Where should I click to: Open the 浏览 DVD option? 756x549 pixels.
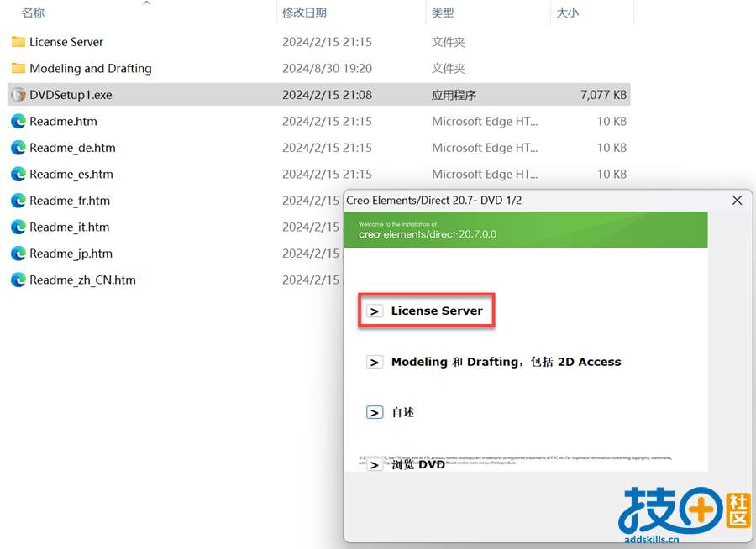(417, 465)
